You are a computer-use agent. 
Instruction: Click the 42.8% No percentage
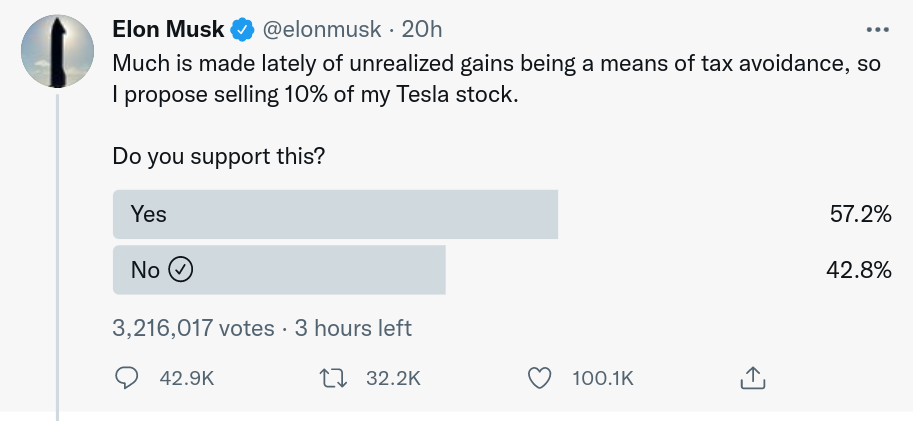pos(859,270)
